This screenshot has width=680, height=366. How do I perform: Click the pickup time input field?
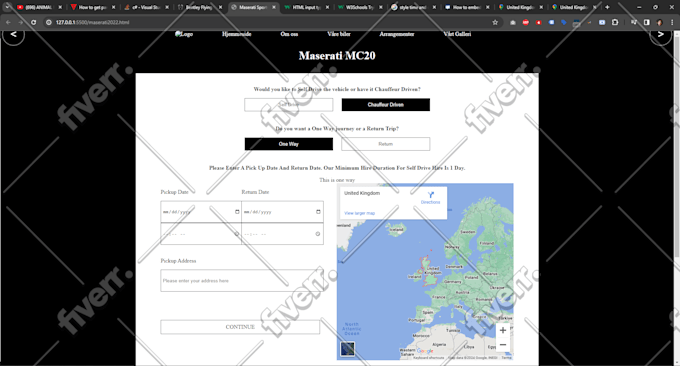pos(201,234)
